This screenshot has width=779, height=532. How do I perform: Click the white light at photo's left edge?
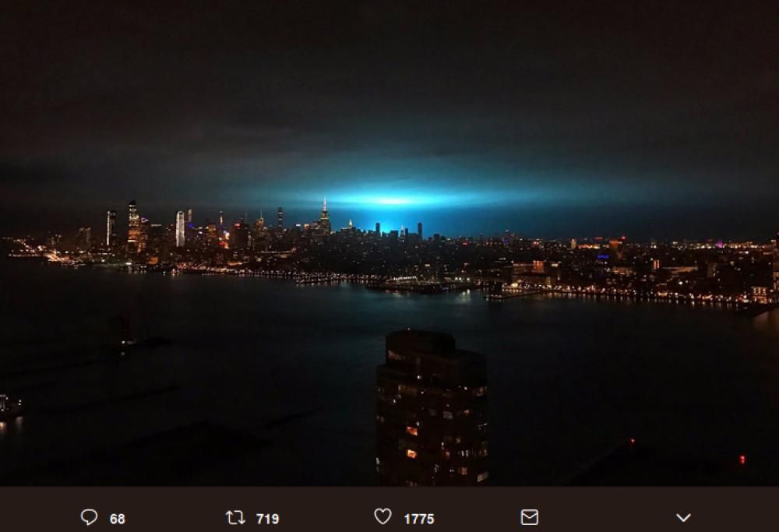click(x=4, y=401)
